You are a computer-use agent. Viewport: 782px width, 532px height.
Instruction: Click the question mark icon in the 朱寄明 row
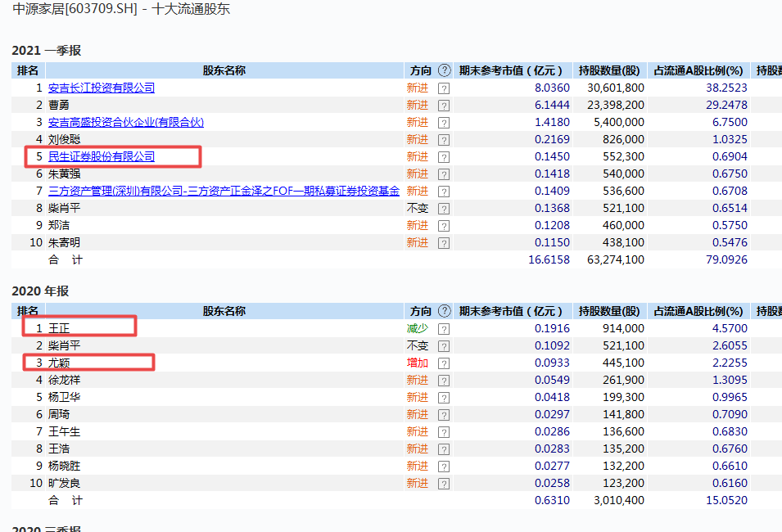pos(444,243)
